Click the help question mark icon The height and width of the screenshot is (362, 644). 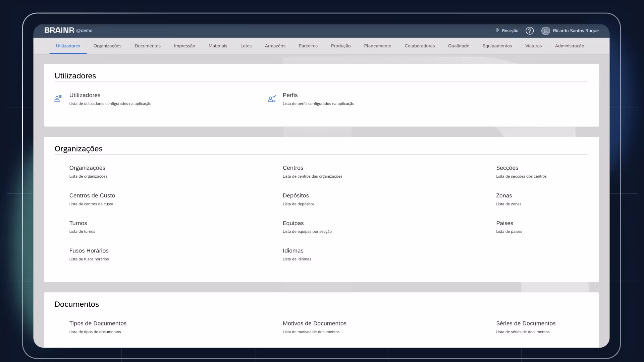[x=529, y=31]
